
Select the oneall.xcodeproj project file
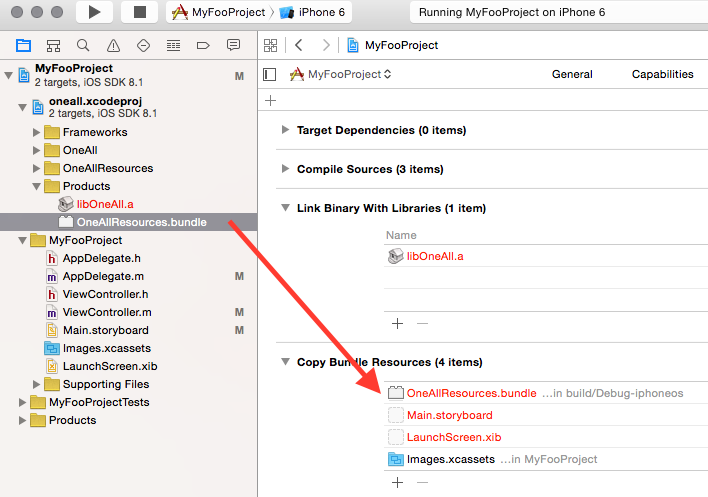129,107
